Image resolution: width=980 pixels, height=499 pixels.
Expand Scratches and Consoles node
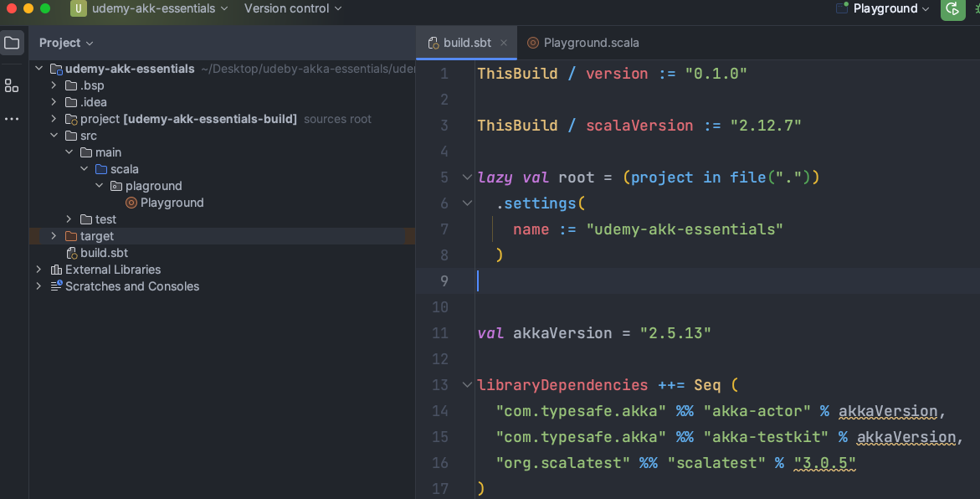coord(39,286)
